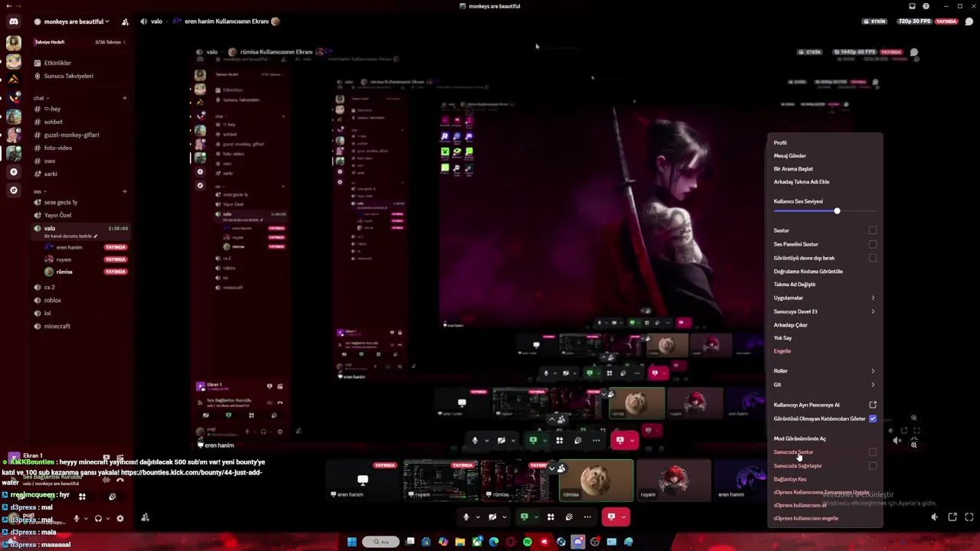Toggle the Sustur checkbox
The image size is (980, 551).
[x=872, y=230]
